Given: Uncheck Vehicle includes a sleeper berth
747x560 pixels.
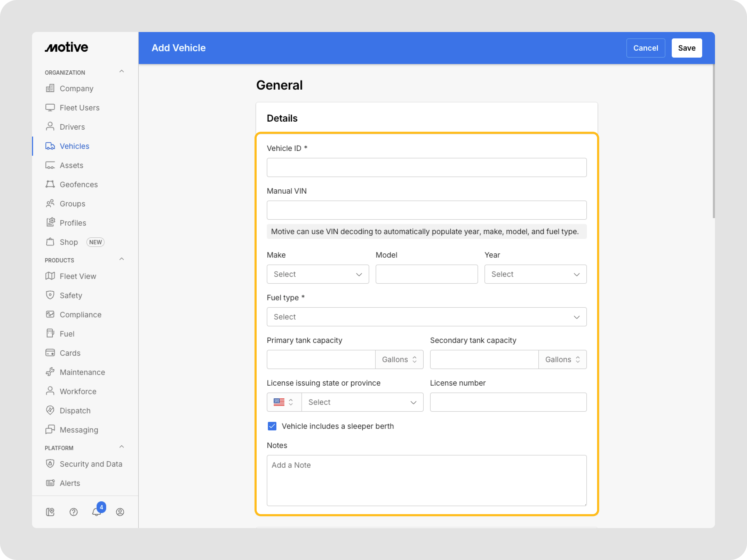Looking at the screenshot, I should click(272, 426).
